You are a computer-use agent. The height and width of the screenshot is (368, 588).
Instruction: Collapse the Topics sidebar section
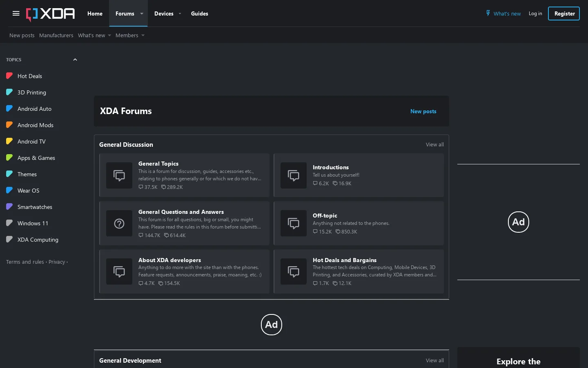tap(75, 60)
